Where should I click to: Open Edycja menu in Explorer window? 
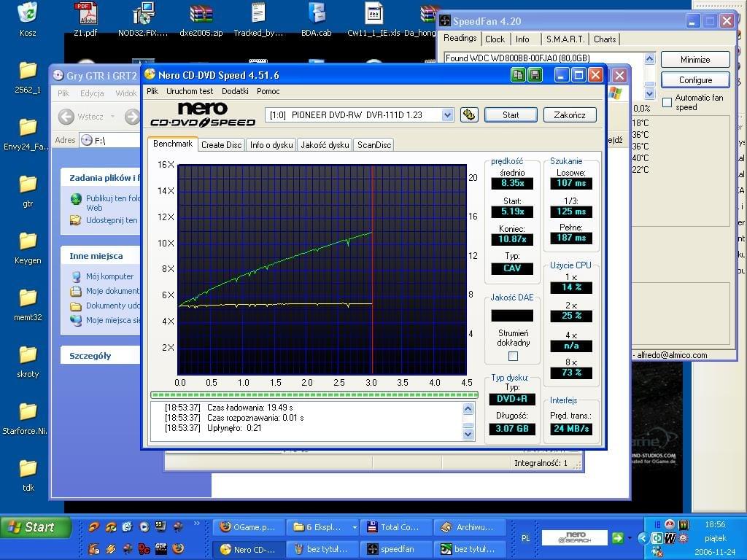pos(92,93)
